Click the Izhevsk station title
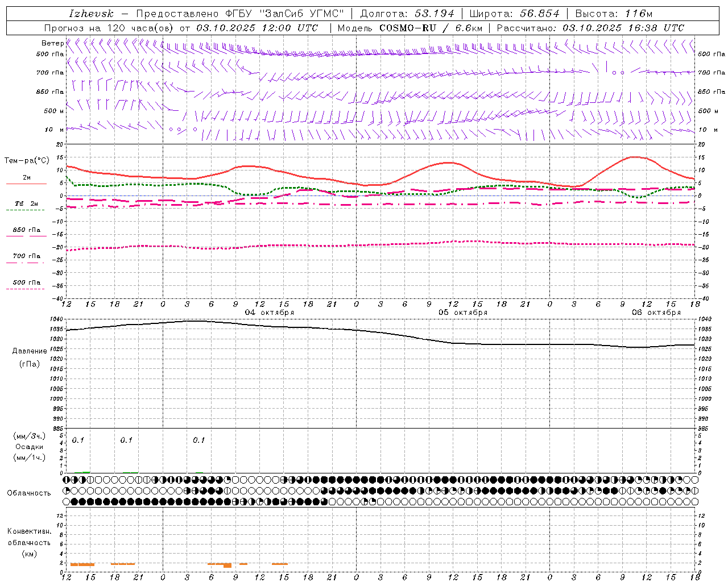Screen dimensions: 728x582 [x=90, y=14]
